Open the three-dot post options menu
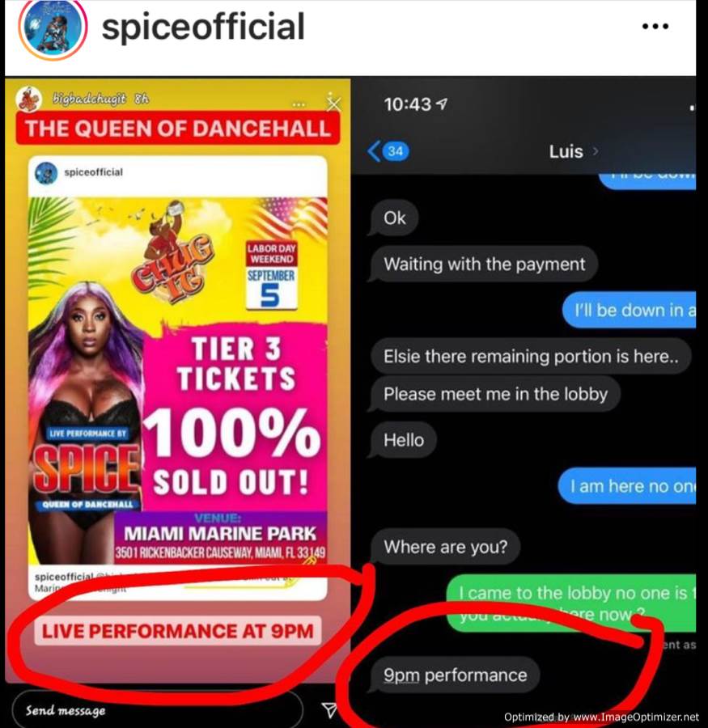 tap(655, 27)
